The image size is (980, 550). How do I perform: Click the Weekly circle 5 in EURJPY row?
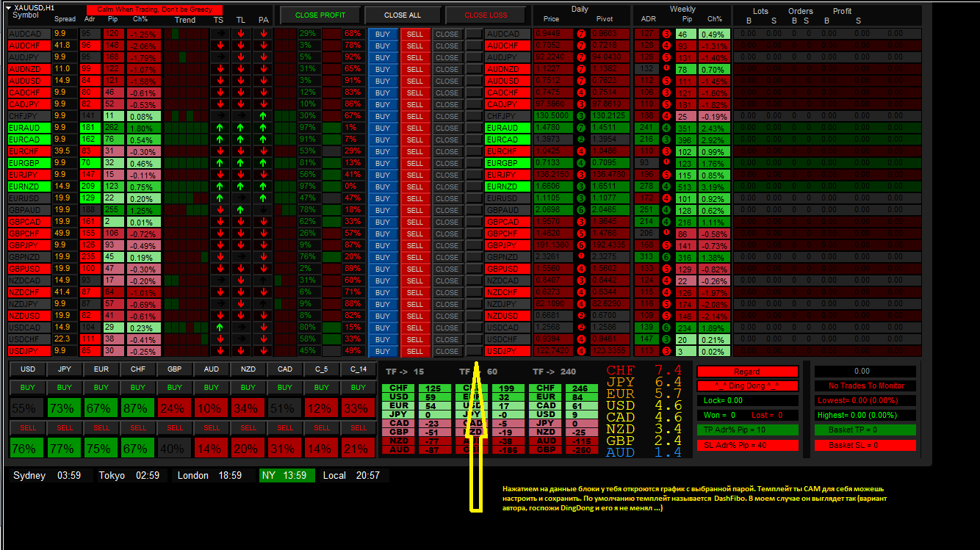click(666, 175)
